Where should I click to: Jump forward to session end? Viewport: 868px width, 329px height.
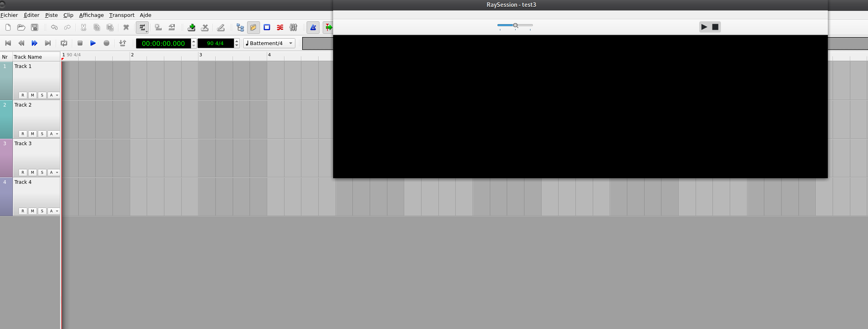click(48, 43)
